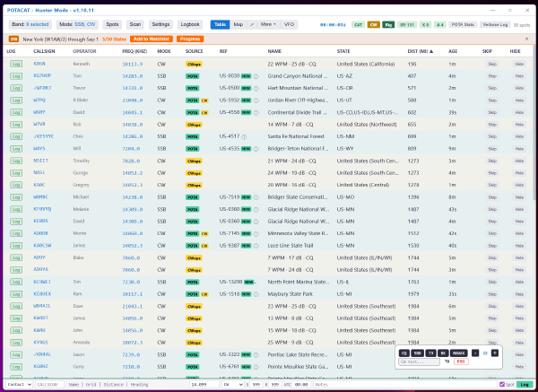Expand the More dropdown menu
The height and width of the screenshot is (392, 538).
pos(268,24)
